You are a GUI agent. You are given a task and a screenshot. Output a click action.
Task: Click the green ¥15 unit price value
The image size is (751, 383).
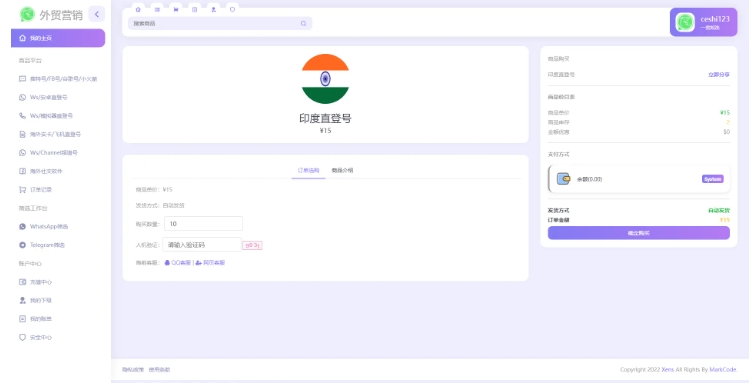coord(725,113)
